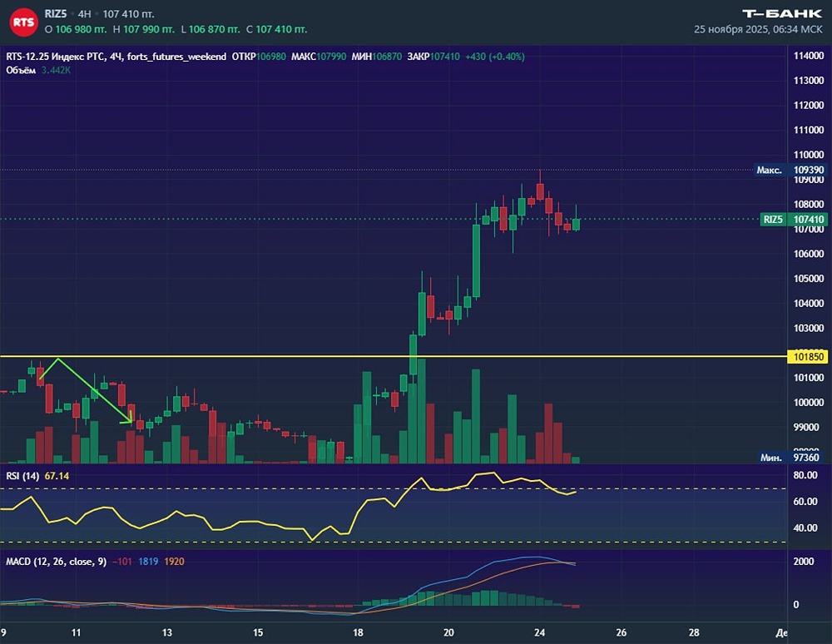
Task: Click the МИН 106870 value in chart legend
Action: (376, 57)
